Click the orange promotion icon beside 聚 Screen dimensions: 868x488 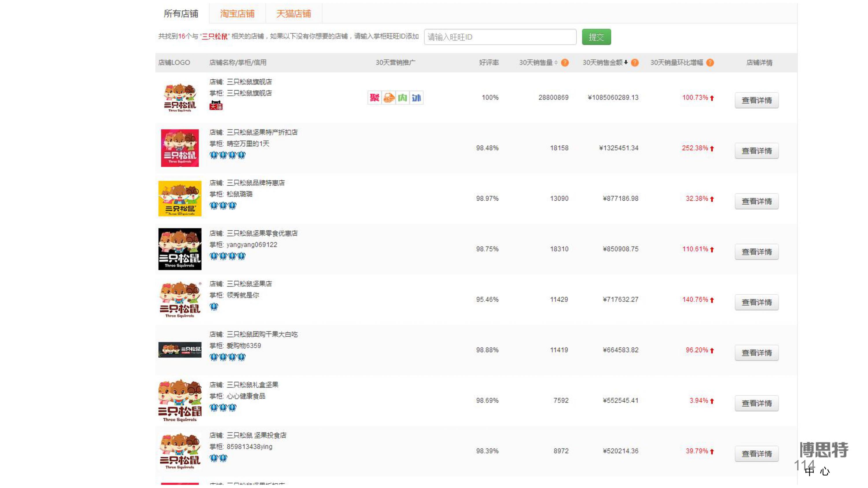pyautogui.click(x=389, y=98)
